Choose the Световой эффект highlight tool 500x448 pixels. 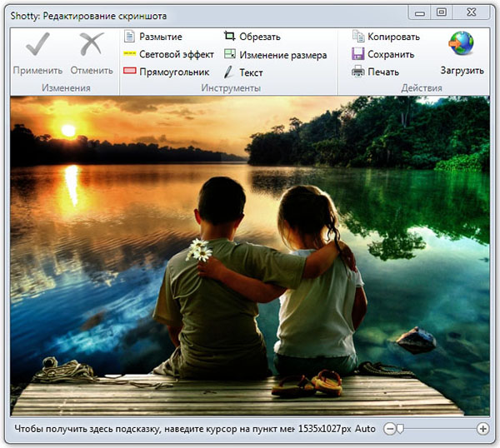tap(167, 54)
